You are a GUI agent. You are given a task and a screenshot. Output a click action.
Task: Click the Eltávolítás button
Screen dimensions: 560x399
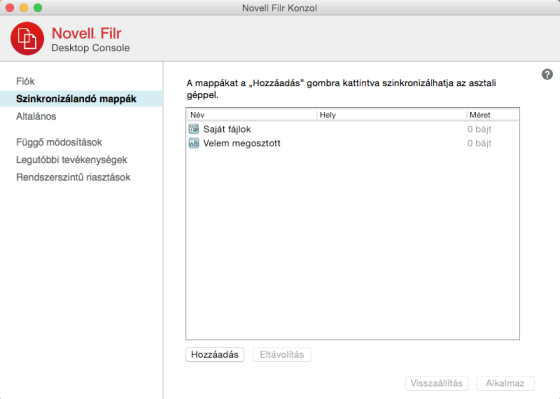tap(282, 354)
